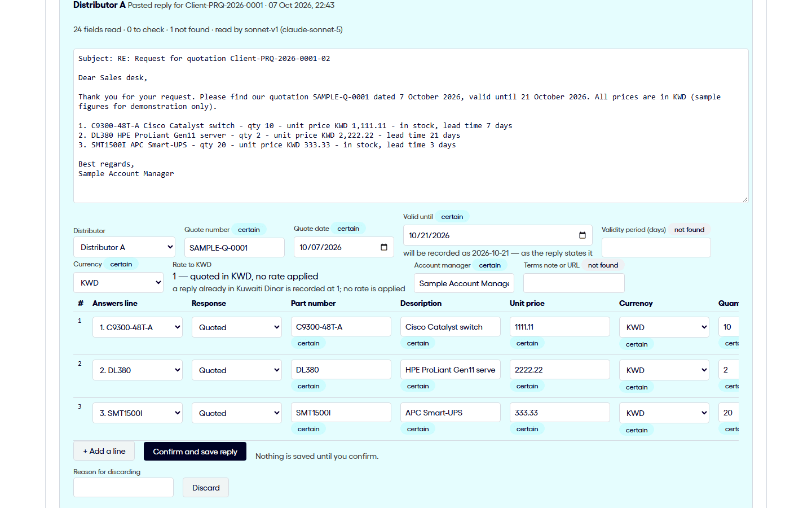Click inside the pasted email reply text area
Viewport: 812px width, 508px height.
pos(411,126)
